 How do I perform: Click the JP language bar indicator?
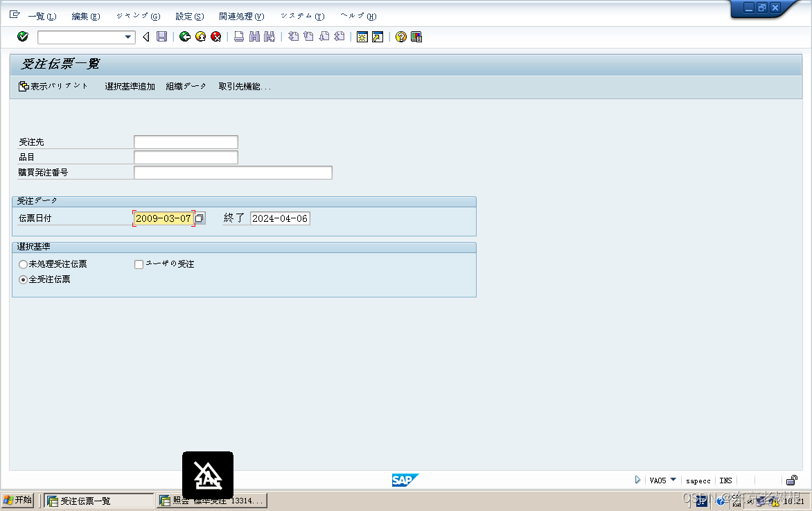click(x=701, y=501)
